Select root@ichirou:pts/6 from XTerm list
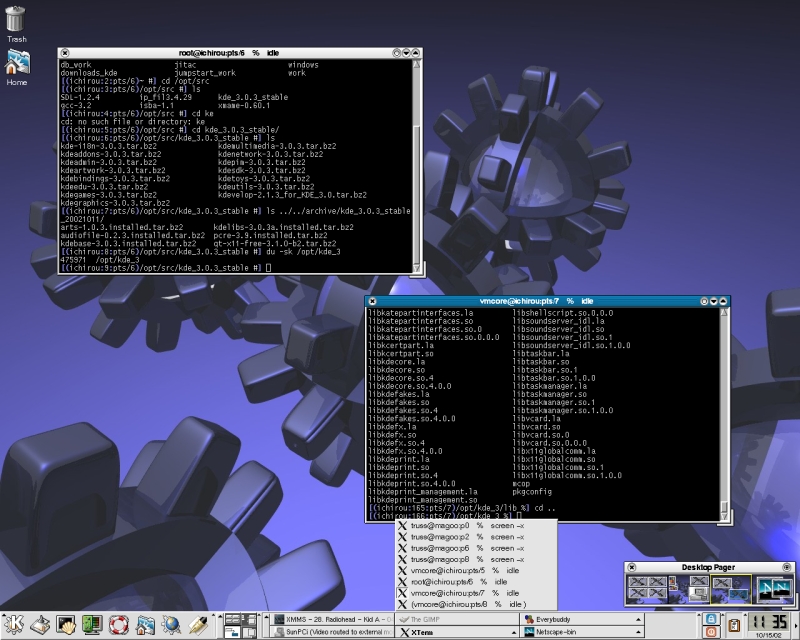Viewport: 800px width, 640px height. pyautogui.click(x=449, y=581)
